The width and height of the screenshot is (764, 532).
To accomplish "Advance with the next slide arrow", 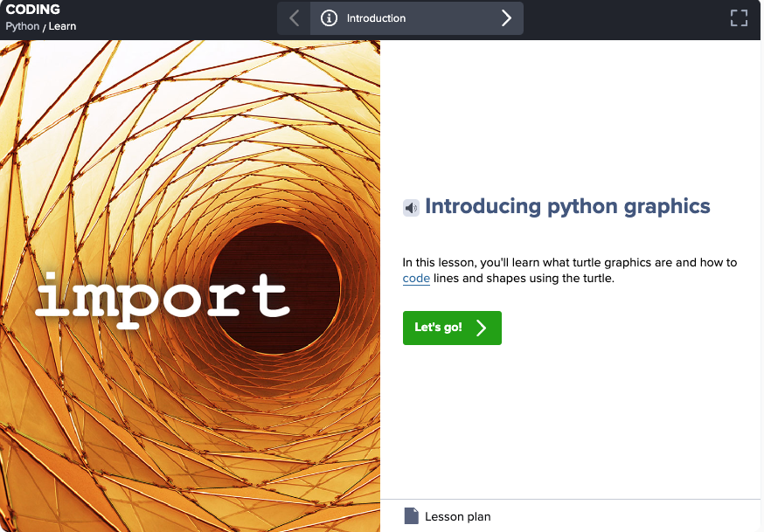I will coord(505,18).
